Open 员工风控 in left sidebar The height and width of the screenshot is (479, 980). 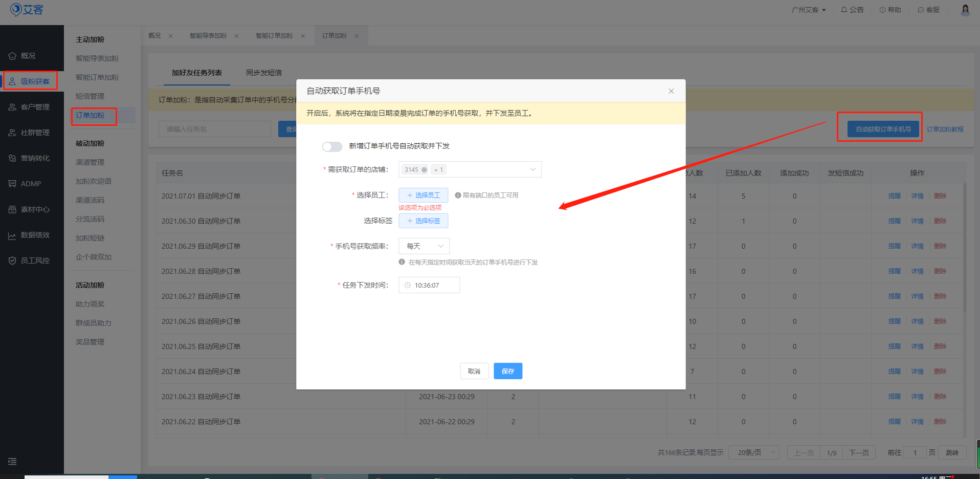point(35,260)
